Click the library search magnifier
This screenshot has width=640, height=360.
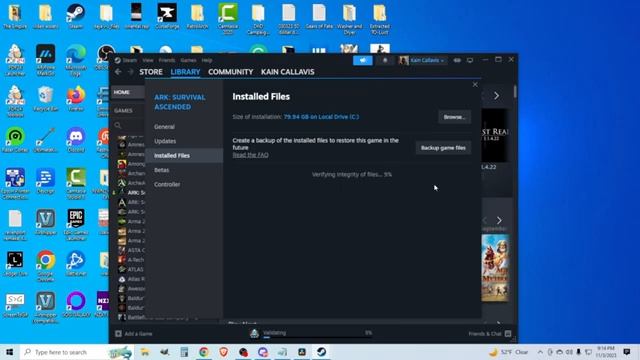(118, 125)
